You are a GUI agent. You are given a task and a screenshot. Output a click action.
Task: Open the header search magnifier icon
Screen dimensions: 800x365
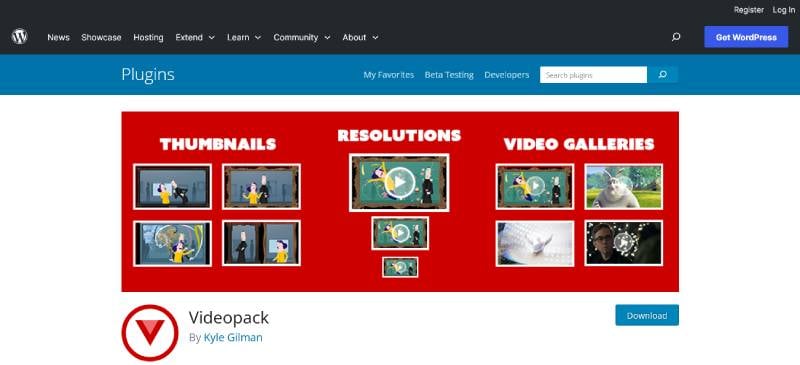click(x=676, y=37)
